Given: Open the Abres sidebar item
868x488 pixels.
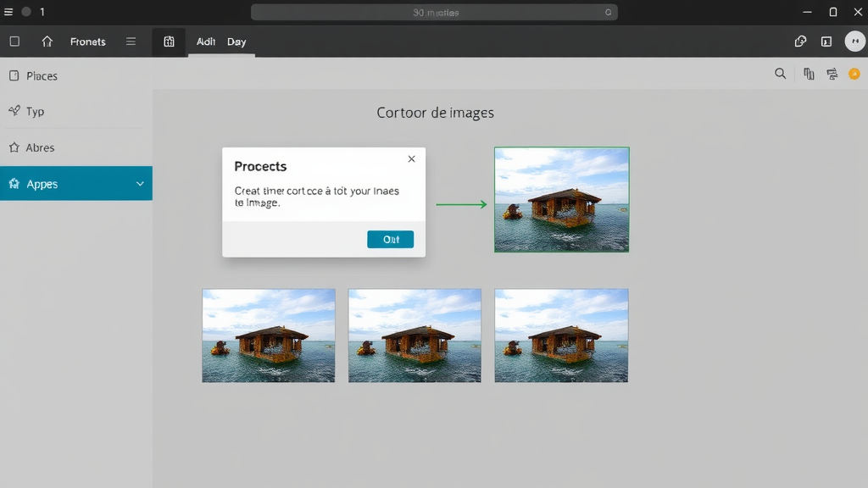Looking at the screenshot, I should tap(36, 147).
